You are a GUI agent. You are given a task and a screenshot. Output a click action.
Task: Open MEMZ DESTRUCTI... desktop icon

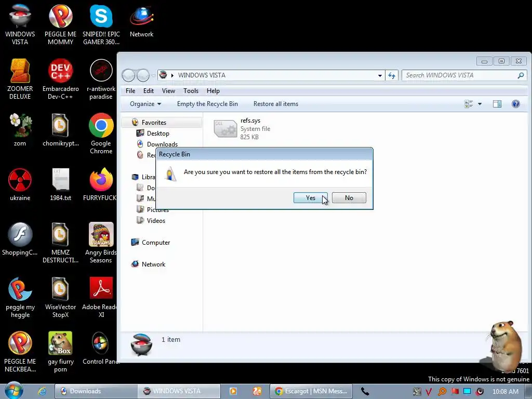[60, 243]
